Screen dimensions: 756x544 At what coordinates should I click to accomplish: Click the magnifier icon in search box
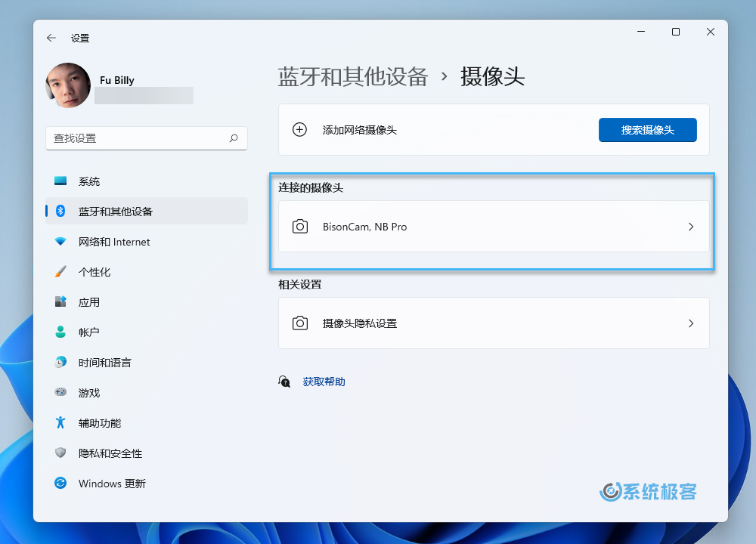pos(234,138)
